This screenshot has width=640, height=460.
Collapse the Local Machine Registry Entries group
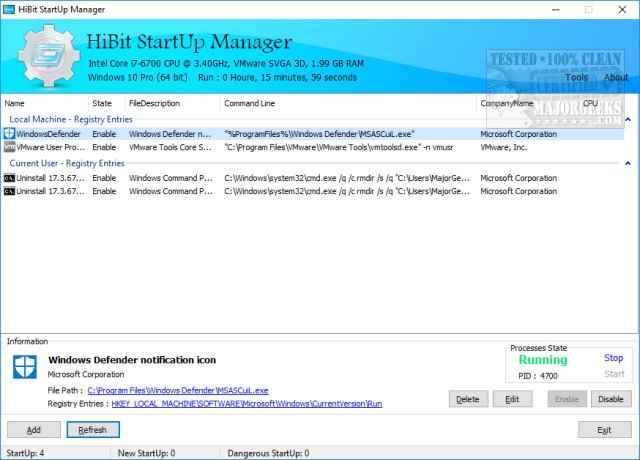pyautogui.click(x=628, y=120)
